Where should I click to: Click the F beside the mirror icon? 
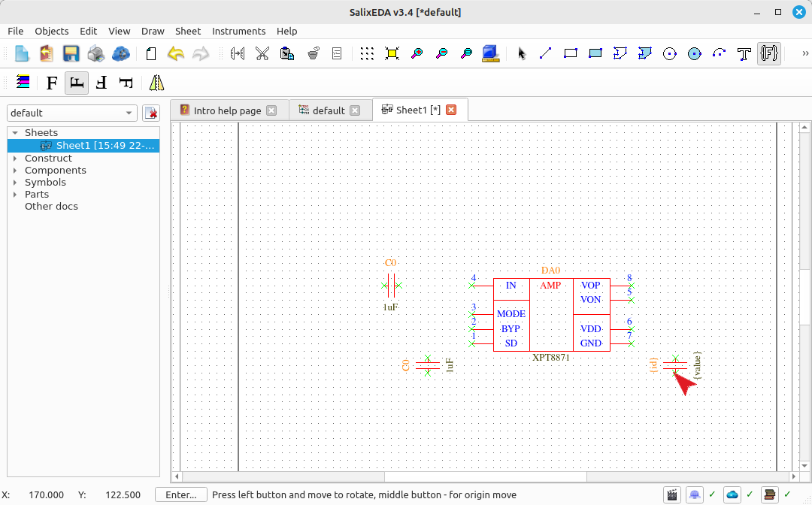pyautogui.click(x=126, y=83)
